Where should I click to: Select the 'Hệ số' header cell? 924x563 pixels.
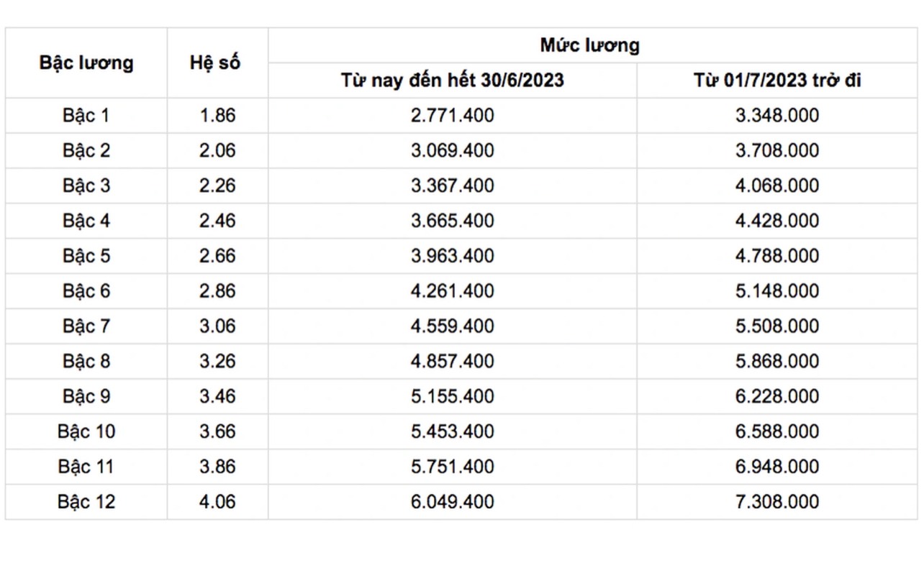point(217,63)
